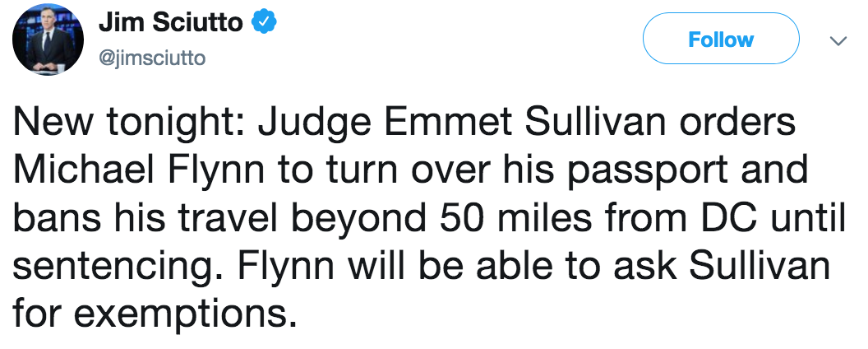Click the blue verified badge

point(262,23)
